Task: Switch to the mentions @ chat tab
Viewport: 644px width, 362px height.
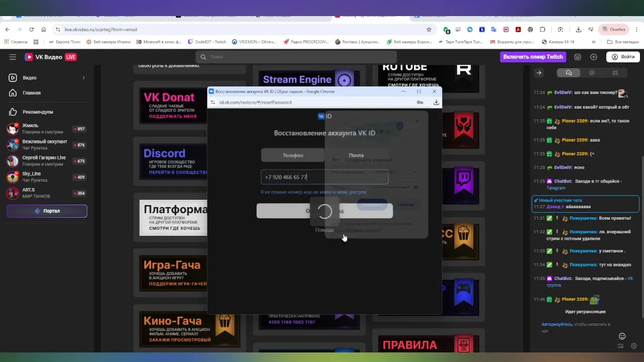Action: coord(592,73)
